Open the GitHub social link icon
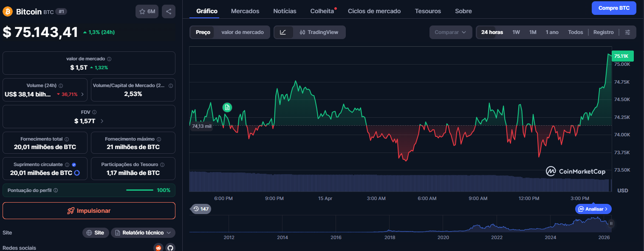This screenshot has width=644, height=251. [170, 248]
